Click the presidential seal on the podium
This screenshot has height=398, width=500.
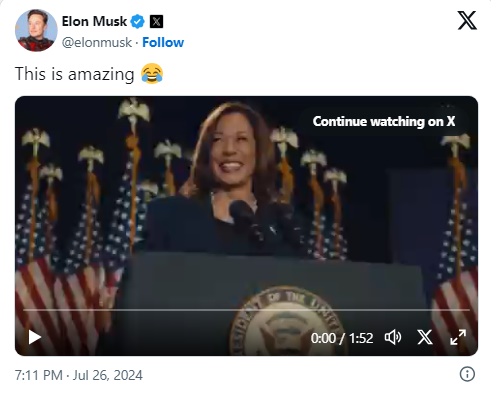[287, 322]
